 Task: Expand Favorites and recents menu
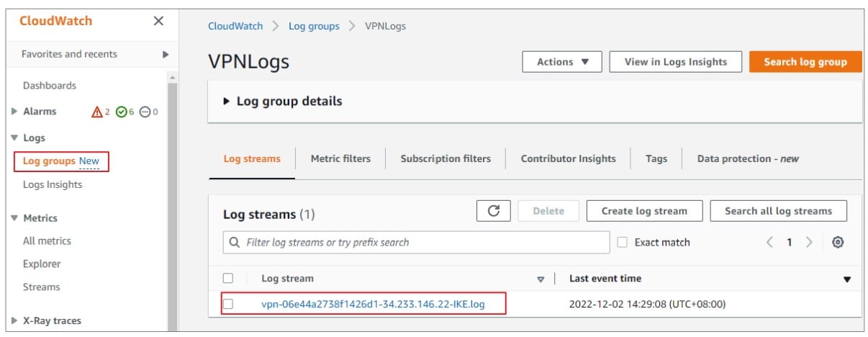(165, 54)
